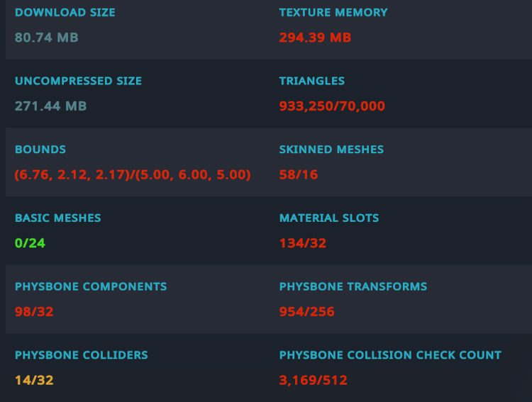This screenshot has width=532, height=402.
Task: Click the Skinned Meshes label
Action: click(x=331, y=150)
